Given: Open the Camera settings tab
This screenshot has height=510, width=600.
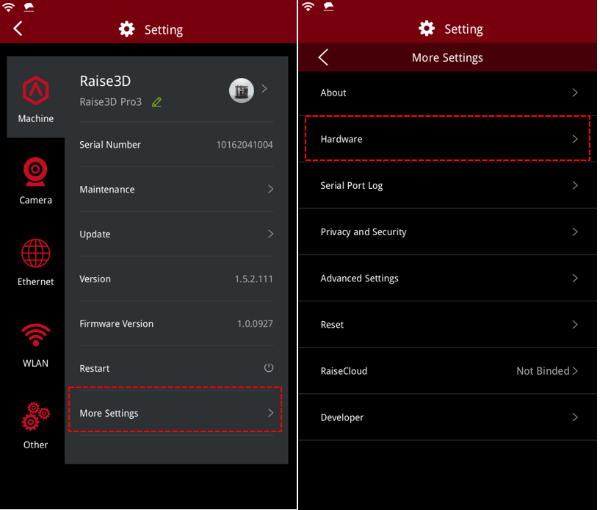Looking at the screenshot, I should [36, 173].
